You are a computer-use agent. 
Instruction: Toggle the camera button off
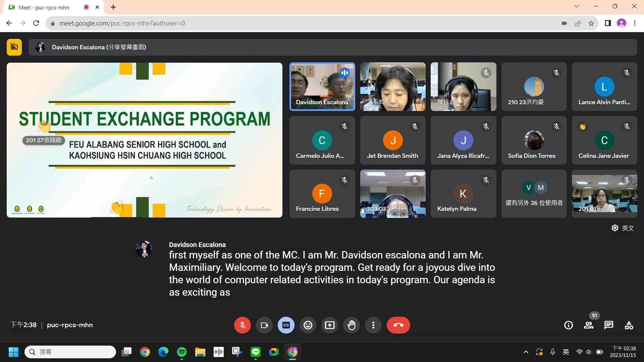click(x=264, y=325)
